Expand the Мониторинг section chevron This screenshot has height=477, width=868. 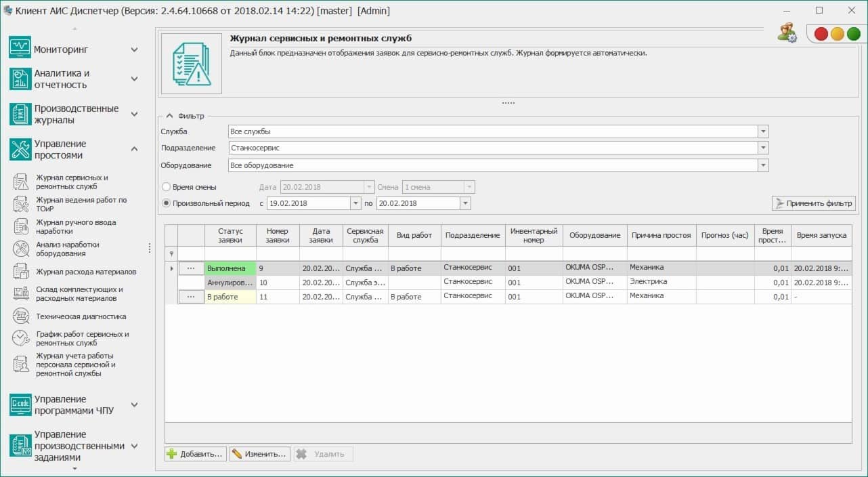click(x=134, y=49)
